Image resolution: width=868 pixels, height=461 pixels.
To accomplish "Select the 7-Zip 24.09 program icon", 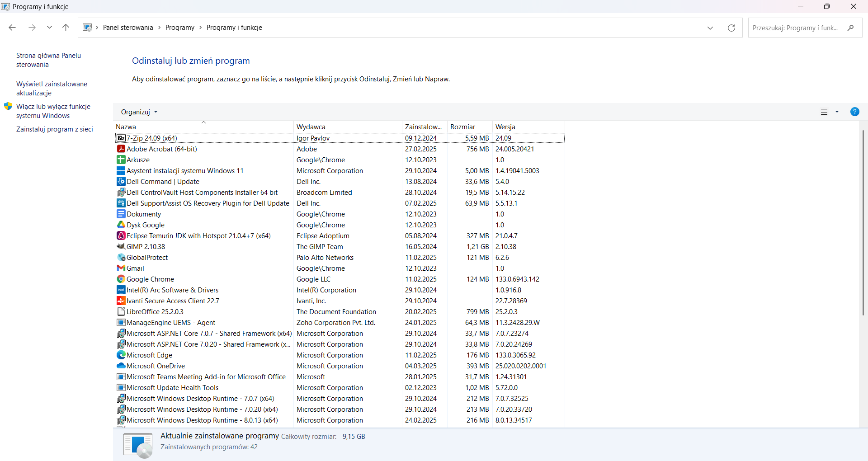I will 121,138.
